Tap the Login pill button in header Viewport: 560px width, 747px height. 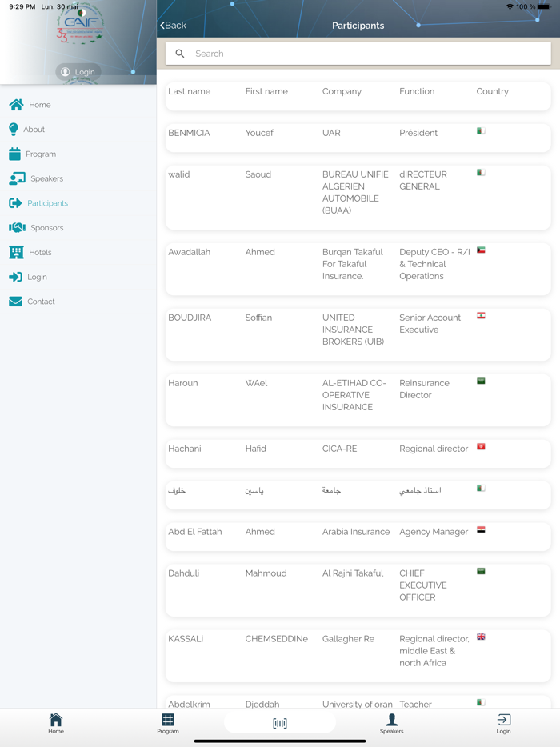78,72
